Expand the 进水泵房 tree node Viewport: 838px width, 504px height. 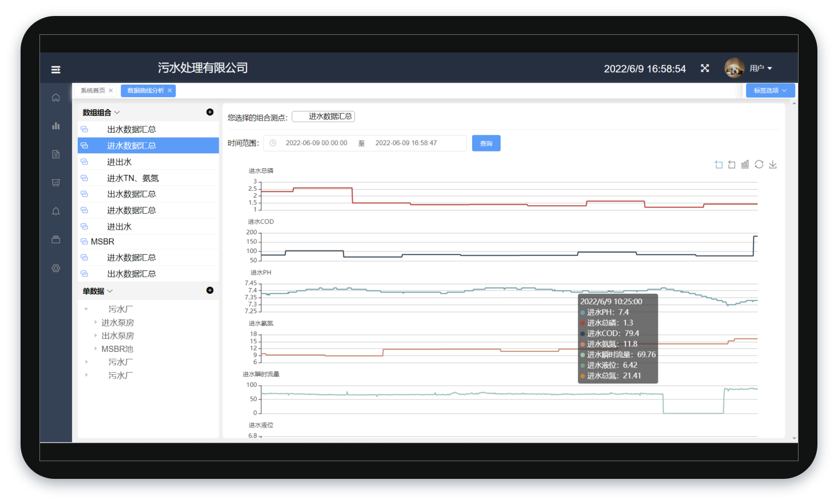pyautogui.click(x=95, y=322)
